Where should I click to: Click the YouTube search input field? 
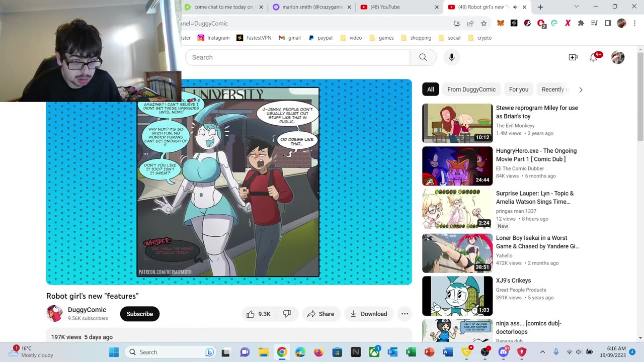[297, 57]
